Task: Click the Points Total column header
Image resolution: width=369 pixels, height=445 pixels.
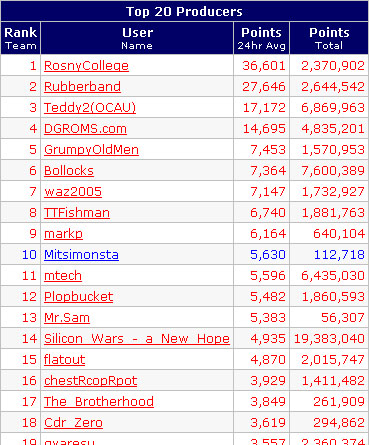Action: [x=329, y=38]
